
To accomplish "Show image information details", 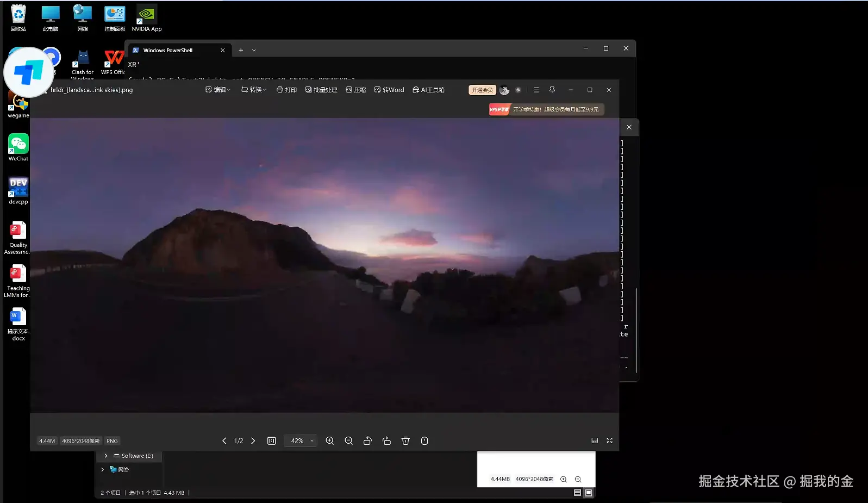I will tap(424, 440).
